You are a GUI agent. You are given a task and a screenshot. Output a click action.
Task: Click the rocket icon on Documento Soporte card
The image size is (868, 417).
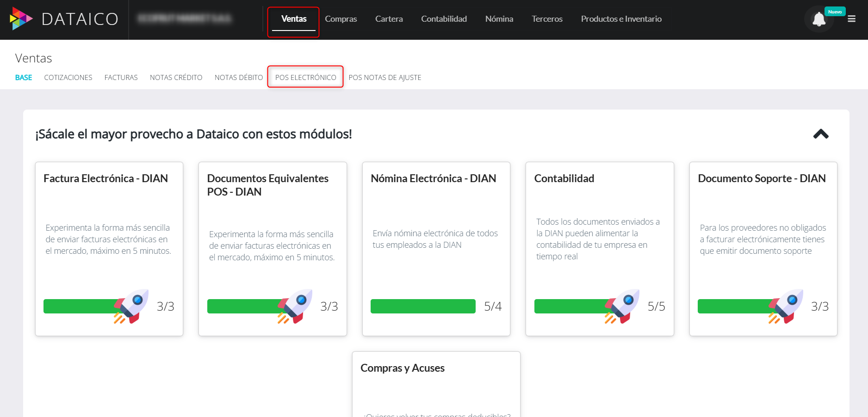click(x=786, y=306)
